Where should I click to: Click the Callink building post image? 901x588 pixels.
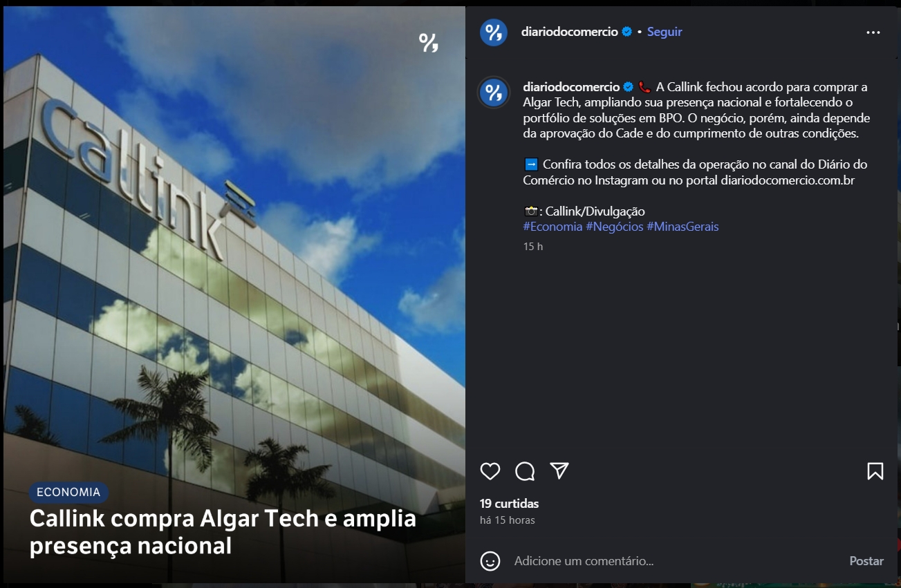[x=234, y=294]
